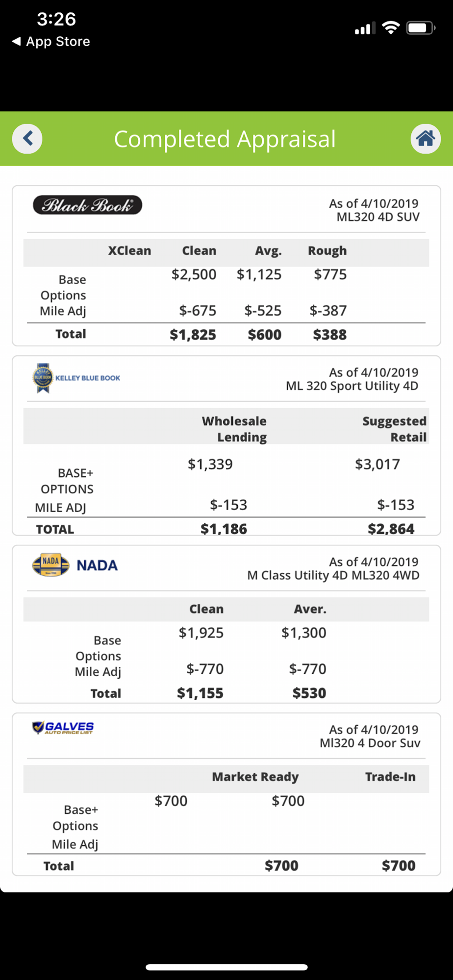Tap Galves Trade-In total $700
The image size is (453, 980).
(x=398, y=865)
